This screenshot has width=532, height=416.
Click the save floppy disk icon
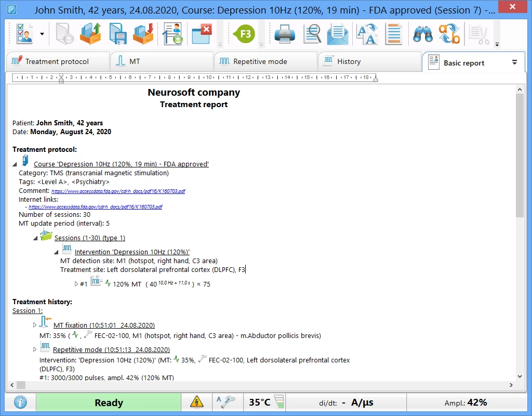(118, 34)
